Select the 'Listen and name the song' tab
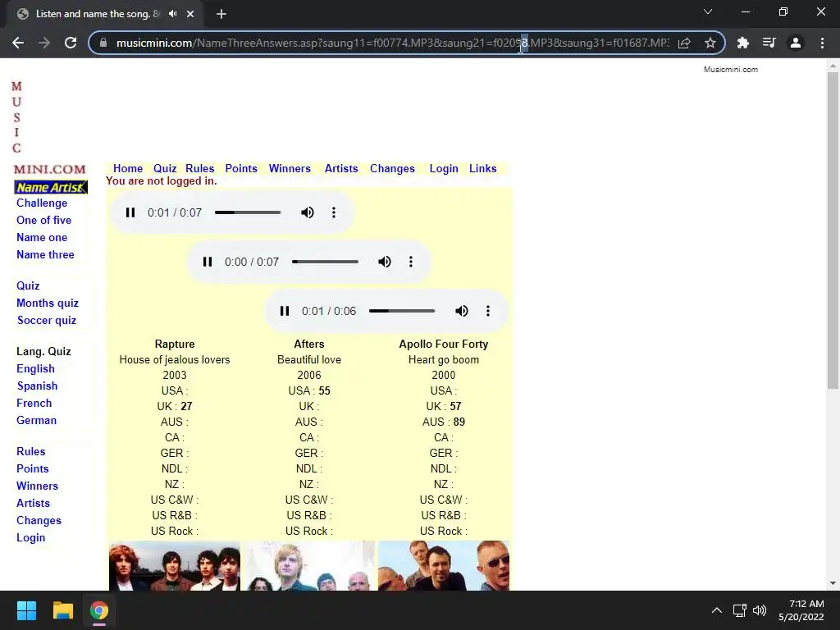840x630 pixels. (98, 14)
